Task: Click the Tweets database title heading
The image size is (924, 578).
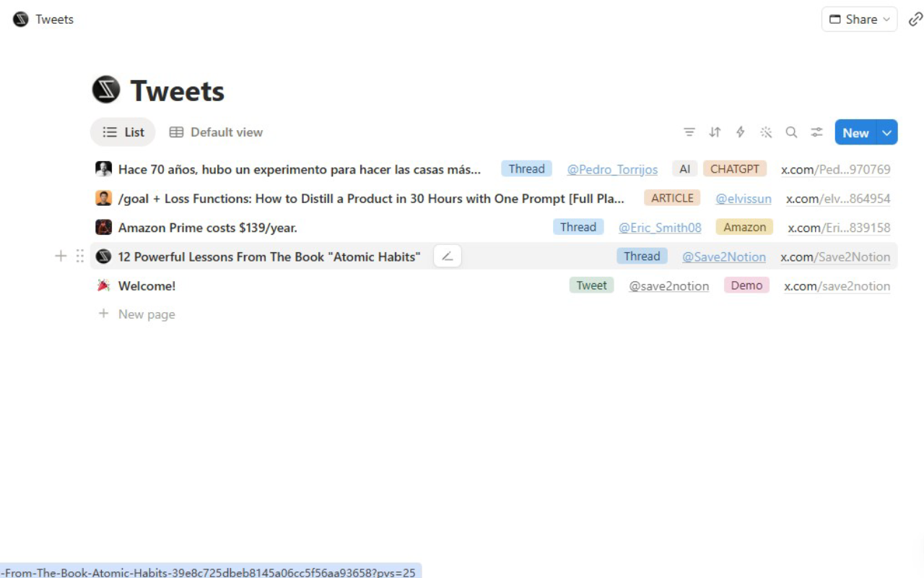Action: coord(178,91)
